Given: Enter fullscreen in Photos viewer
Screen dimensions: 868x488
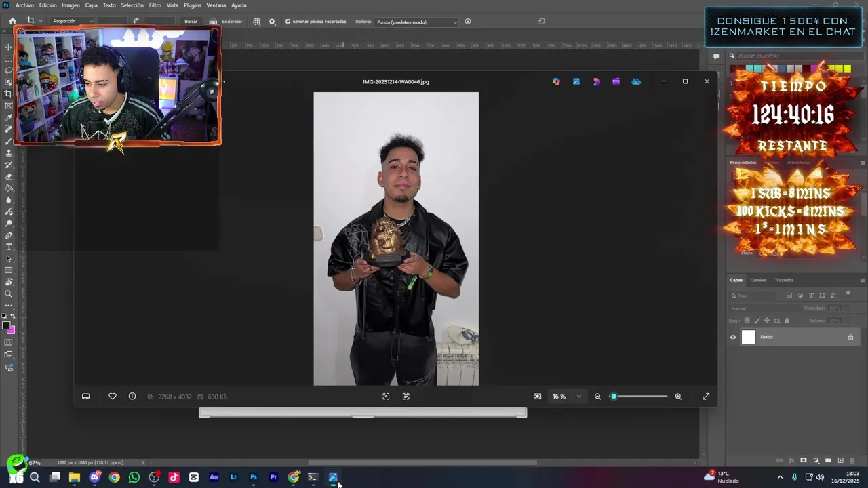Looking at the screenshot, I should pos(706,396).
